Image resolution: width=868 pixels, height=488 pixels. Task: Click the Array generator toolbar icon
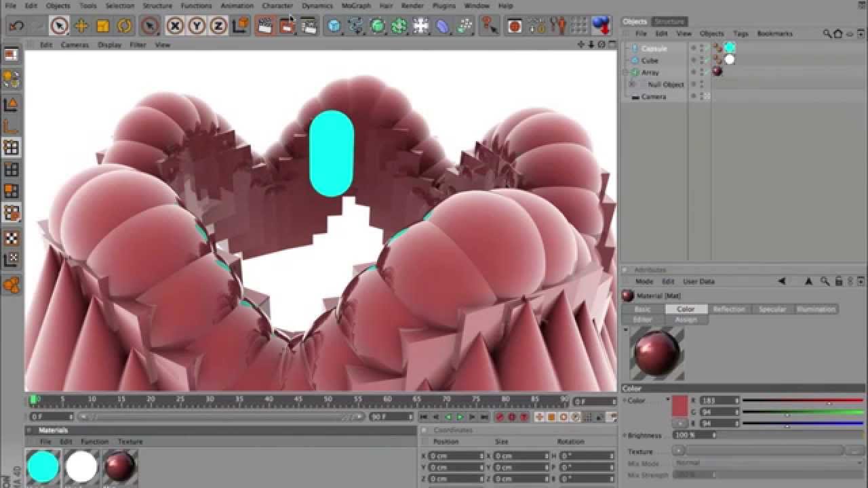(x=399, y=26)
